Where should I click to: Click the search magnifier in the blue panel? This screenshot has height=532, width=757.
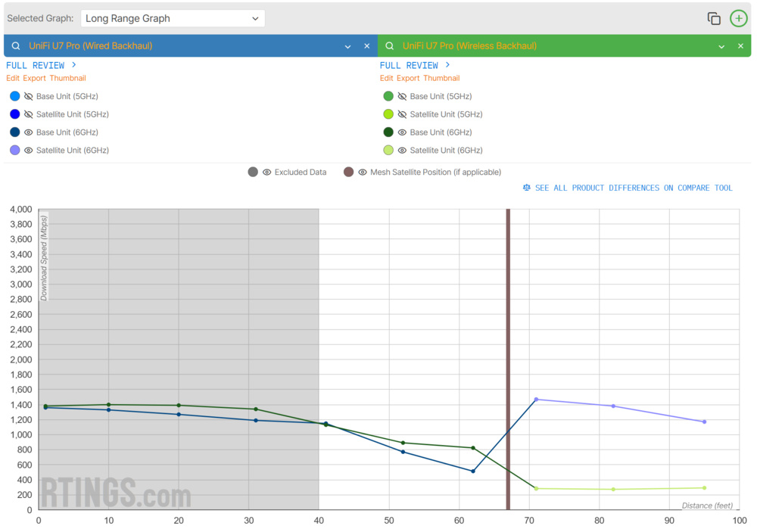pos(16,45)
